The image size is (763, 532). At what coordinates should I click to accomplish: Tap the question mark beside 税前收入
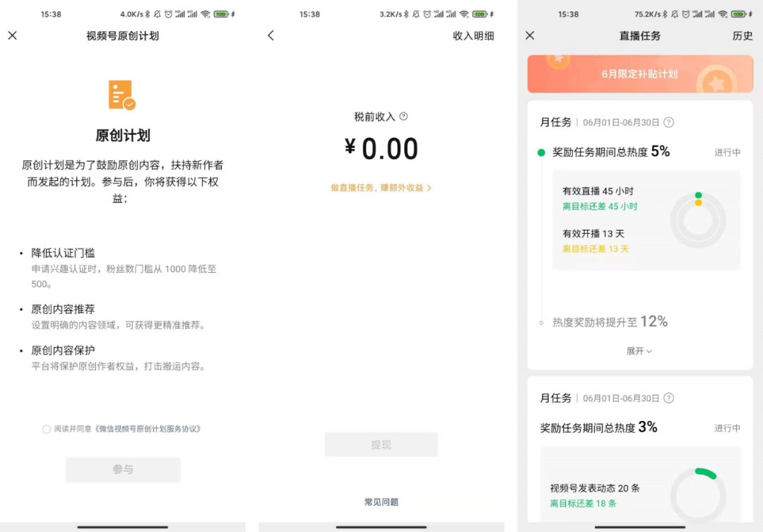pos(403,117)
